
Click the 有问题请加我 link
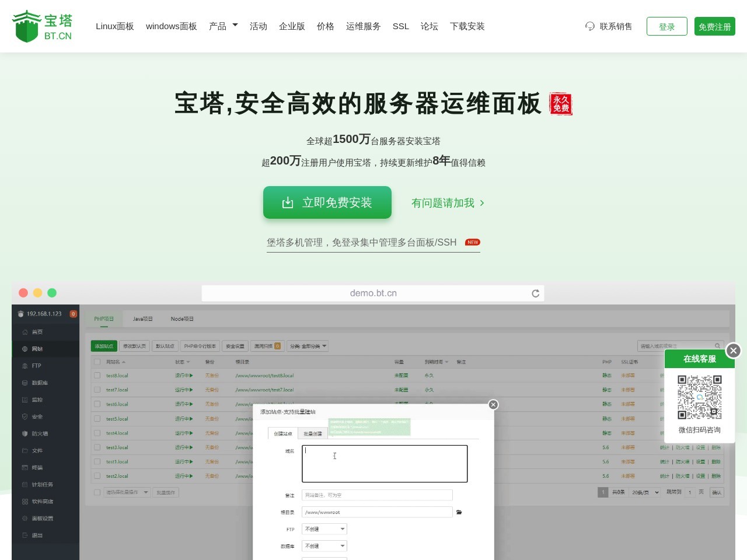[448, 203]
